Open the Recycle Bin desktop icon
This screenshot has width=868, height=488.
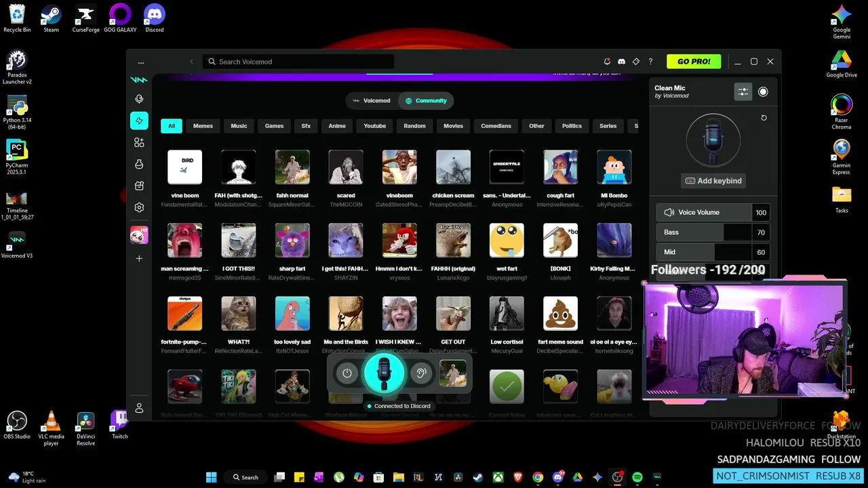point(17,18)
